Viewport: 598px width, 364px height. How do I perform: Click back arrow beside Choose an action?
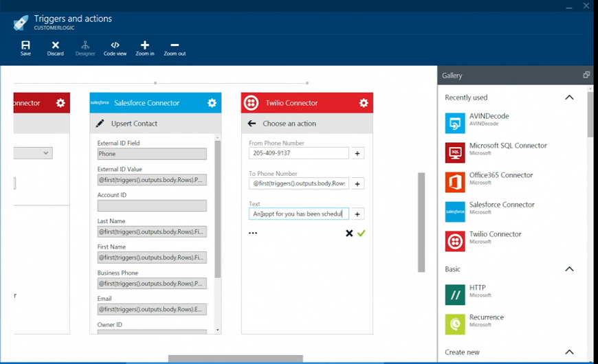(x=252, y=124)
